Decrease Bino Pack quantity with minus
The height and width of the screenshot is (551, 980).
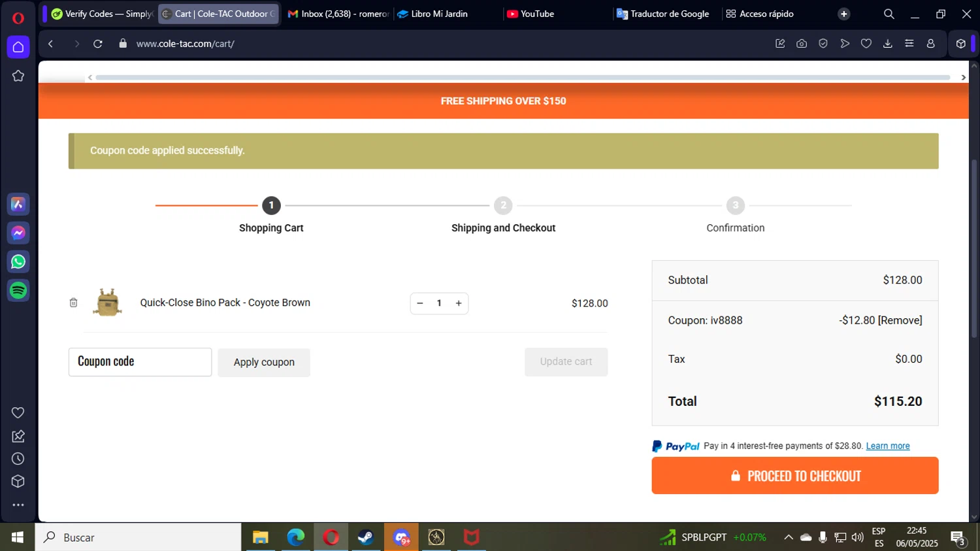click(420, 303)
